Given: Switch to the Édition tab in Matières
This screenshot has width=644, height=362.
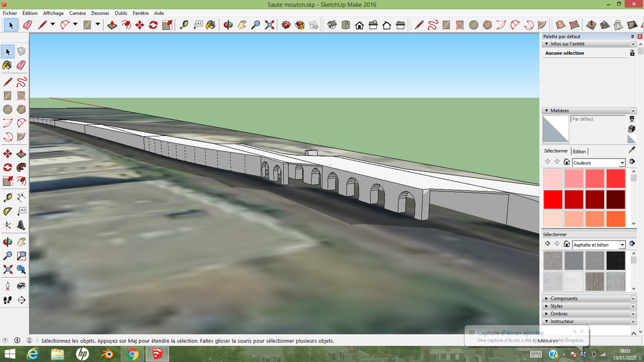Looking at the screenshot, I should pos(579,151).
